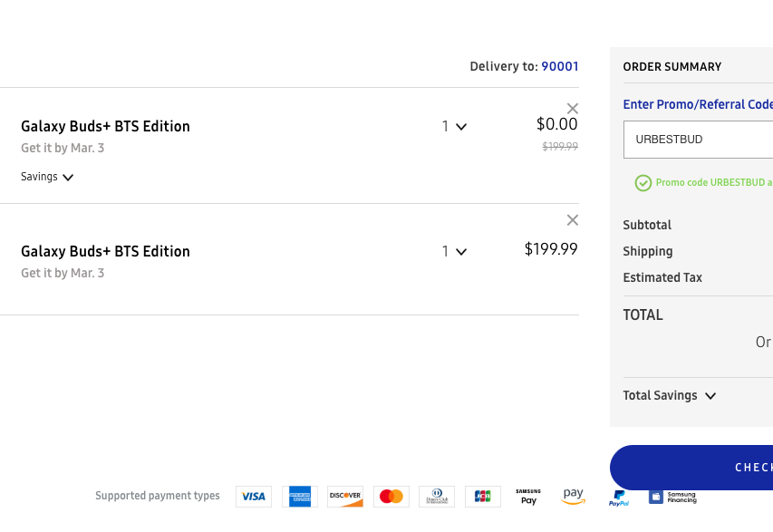Click the Mastercard logo icon

pyautogui.click(x=391, y=497)
